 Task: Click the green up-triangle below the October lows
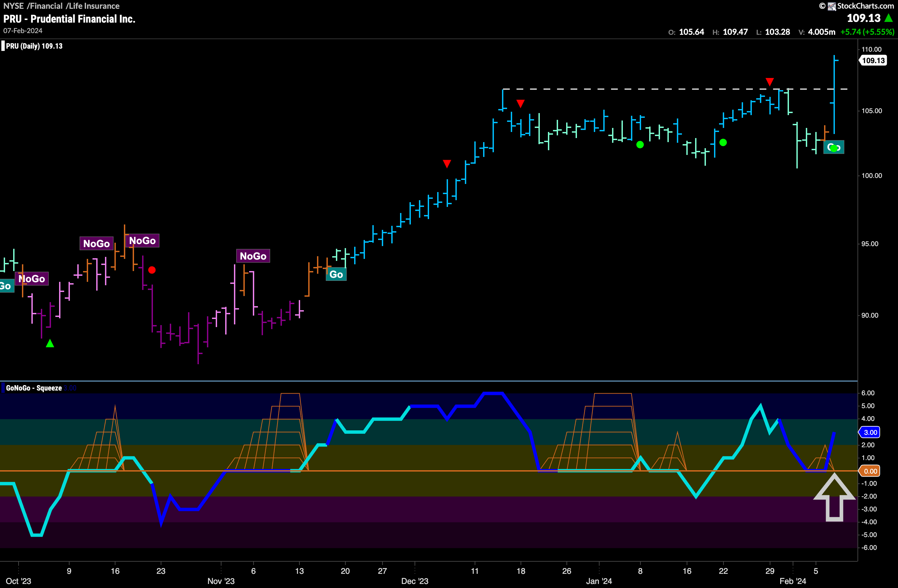tap(50, 343)
